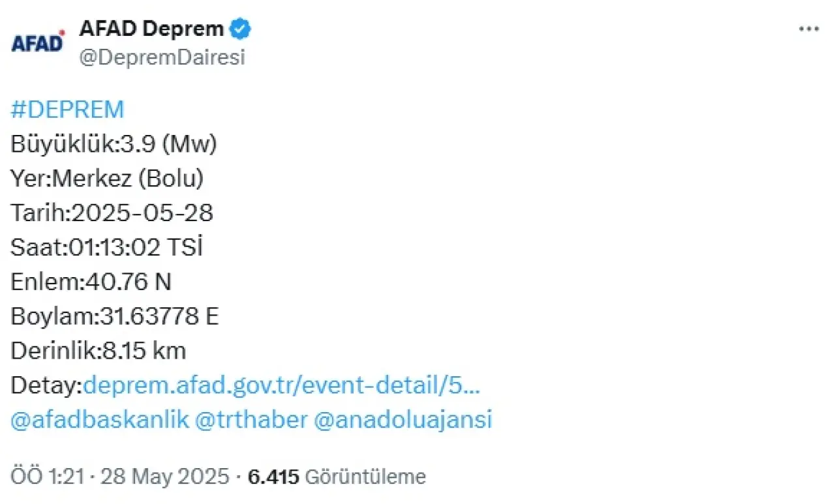Click the Enlem:40.76 N text
835x504 pixels.
click(x=91, y=282)
